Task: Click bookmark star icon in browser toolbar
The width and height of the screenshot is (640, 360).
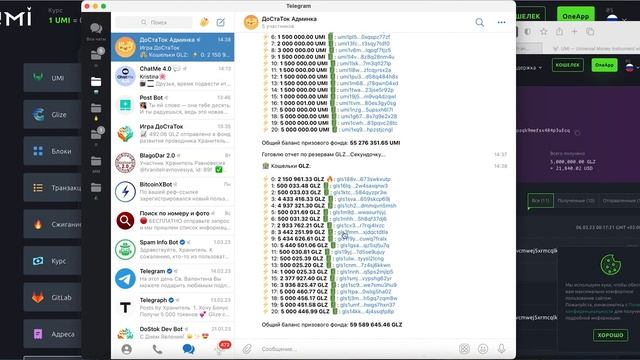Action: tap(543, 31)
